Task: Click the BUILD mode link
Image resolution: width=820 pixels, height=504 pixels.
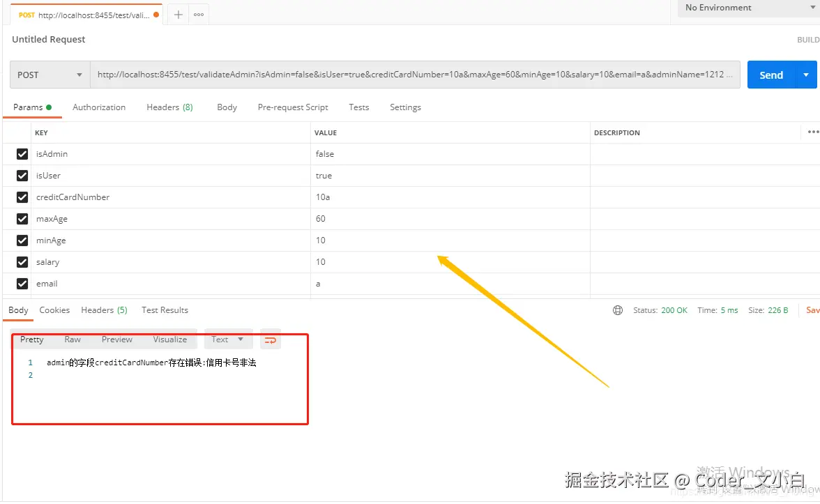Action: tap(808, 40)
